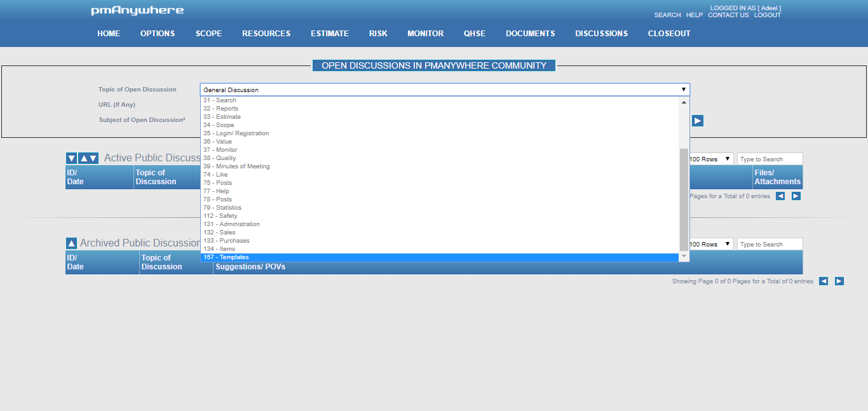Click the up-down arrows icon beside Active Public Discussions
The image size is (868, 411).
tap(88, 158)
